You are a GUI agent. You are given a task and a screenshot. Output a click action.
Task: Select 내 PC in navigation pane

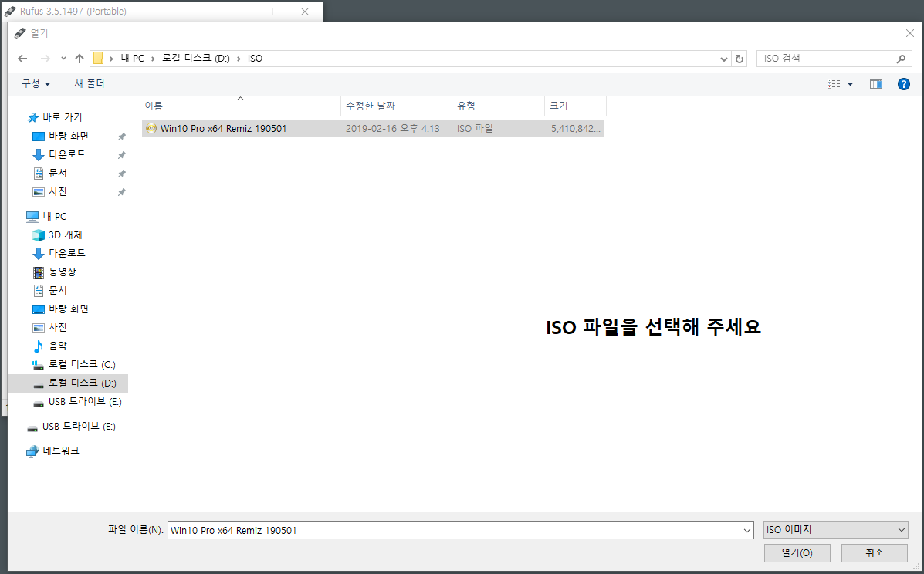point(54,216)
